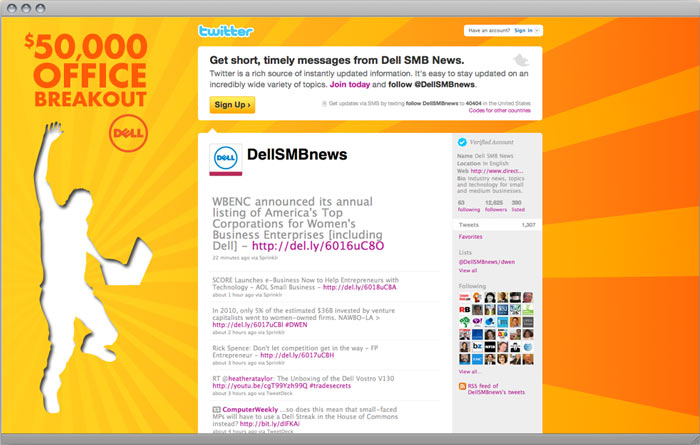Click the verified account checkmark badge
700x445 pixels.
461,142
